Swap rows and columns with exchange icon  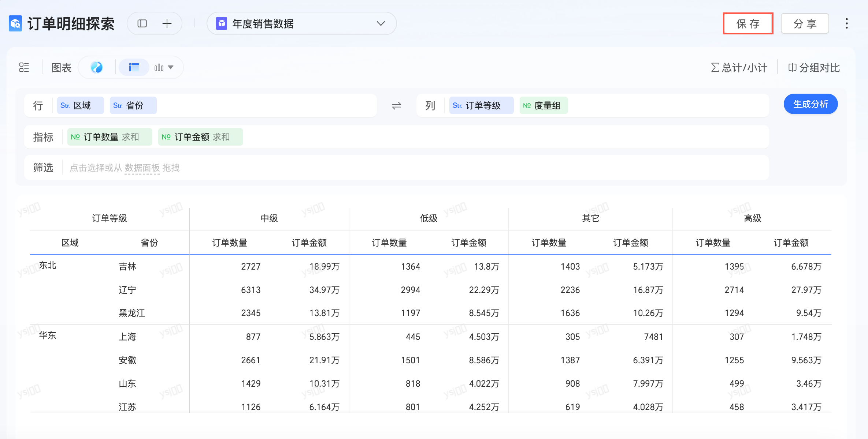397,106
